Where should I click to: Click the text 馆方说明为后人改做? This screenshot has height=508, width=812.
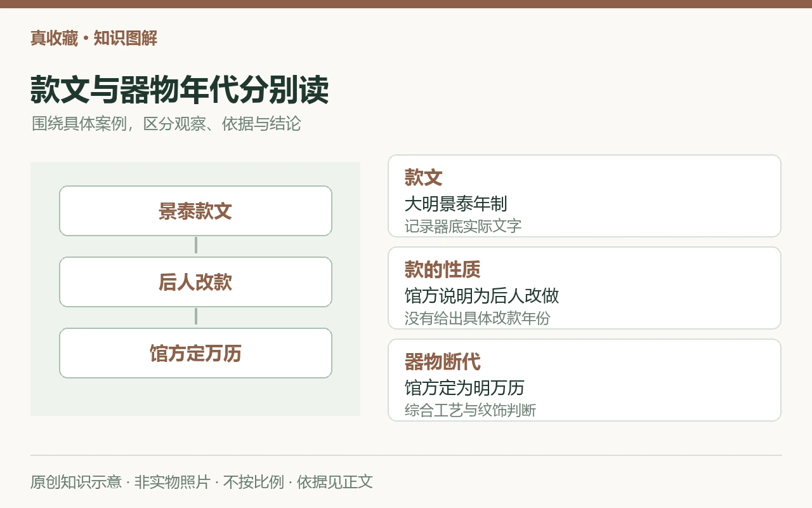click(x=481, y=296)
